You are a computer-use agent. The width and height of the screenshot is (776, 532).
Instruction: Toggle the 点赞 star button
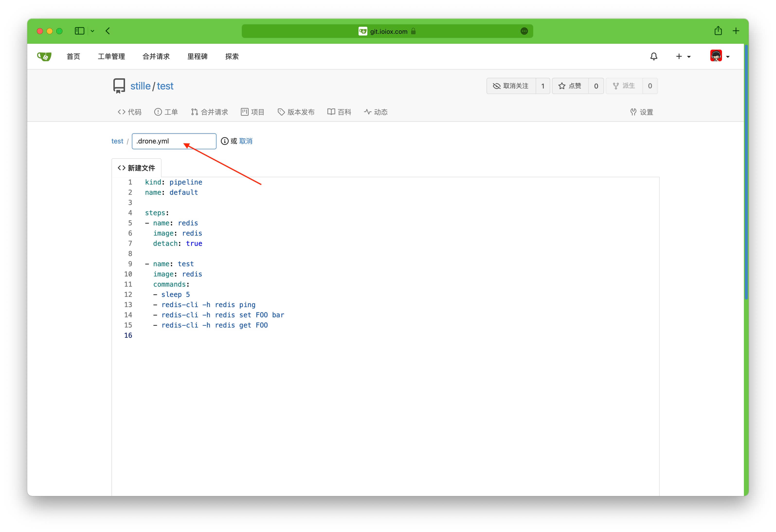point(570,86)
